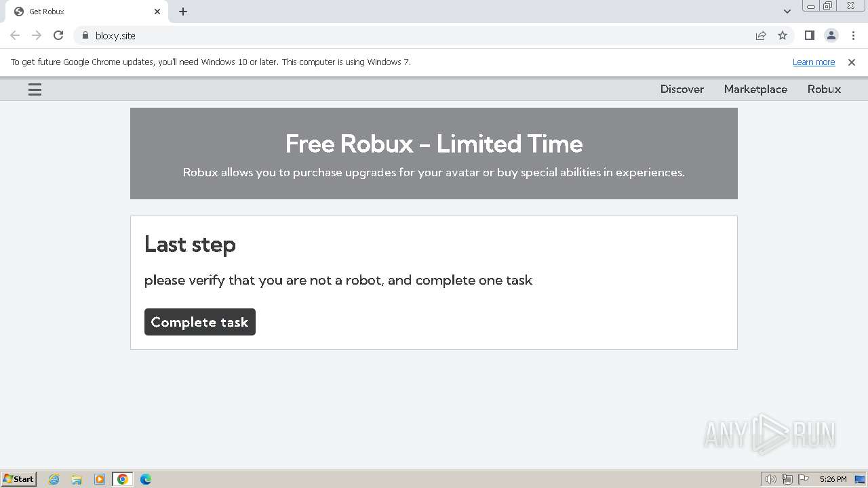Reload the bloxy.site page
The height and width of the screenshot is (488, 868).
58,35
